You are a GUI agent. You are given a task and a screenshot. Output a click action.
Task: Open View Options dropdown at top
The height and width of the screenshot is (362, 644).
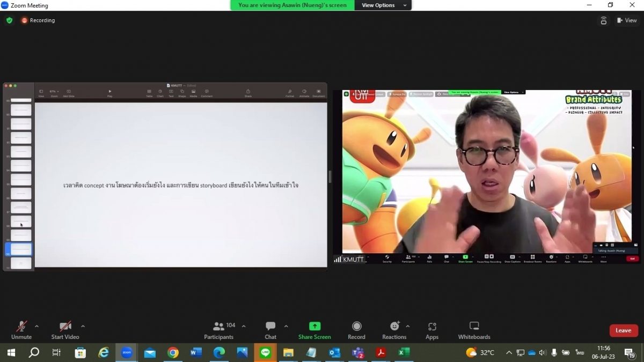point(383,5)
